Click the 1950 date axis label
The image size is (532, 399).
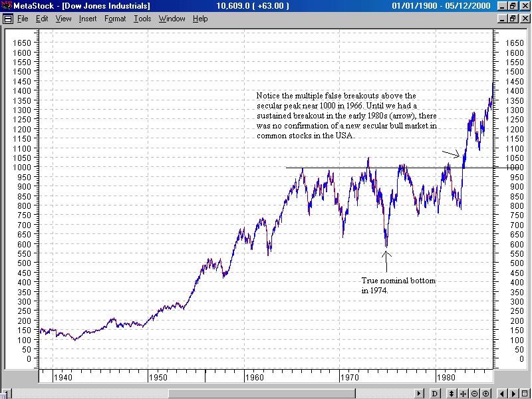tap(158, 377)
